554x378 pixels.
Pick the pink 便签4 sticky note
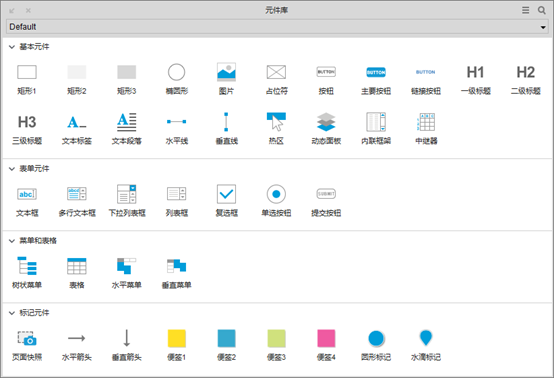click(x=326, y=345)
